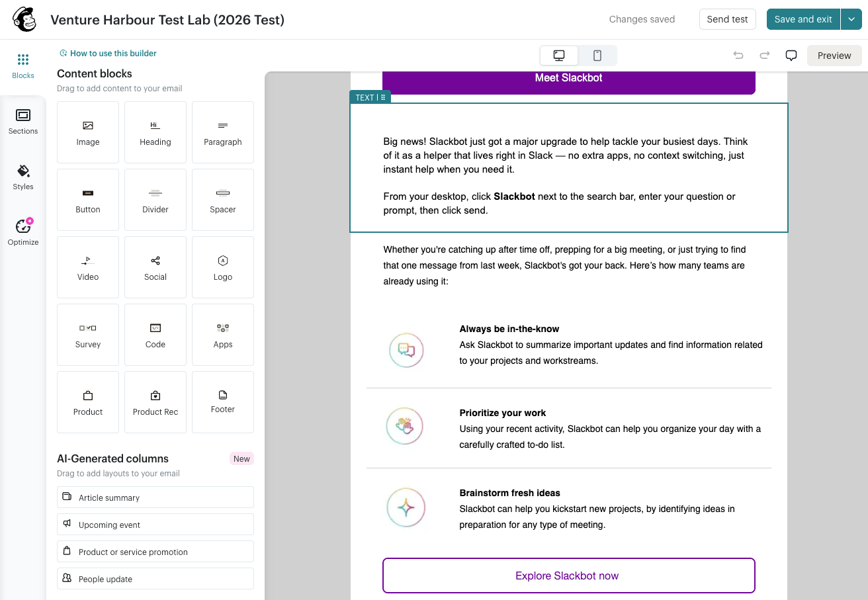Viewport: 868px width, 600px height.
Task: Select the Heading content block
Action: click(x=155, y=132)
